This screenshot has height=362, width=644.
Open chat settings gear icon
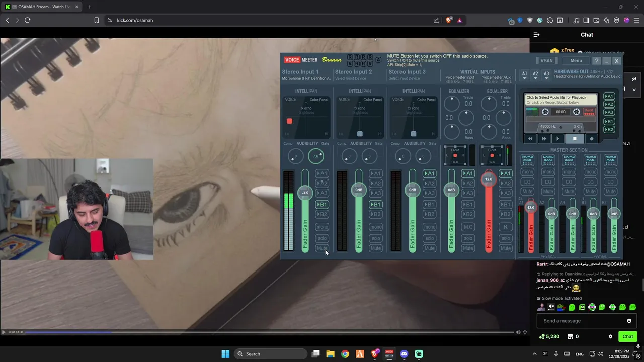610,336
